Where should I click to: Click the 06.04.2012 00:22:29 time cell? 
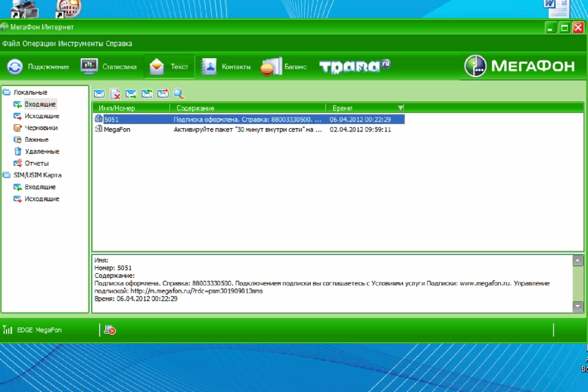pyautogui.click(x=360, y=120)
